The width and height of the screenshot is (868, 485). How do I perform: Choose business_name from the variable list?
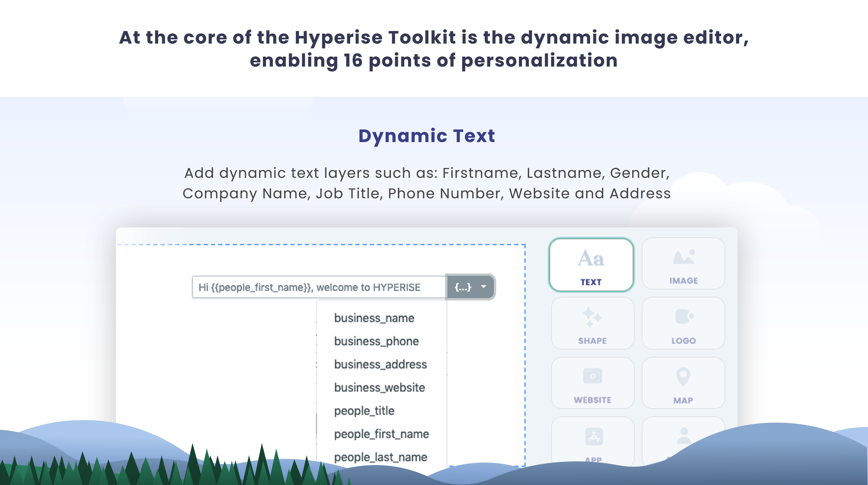pyautogui.click(x=374, y=318)
